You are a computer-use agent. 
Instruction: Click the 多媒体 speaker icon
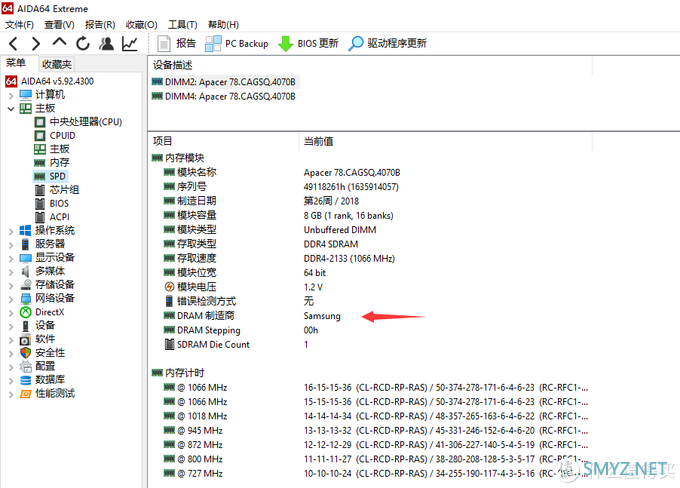26,272
